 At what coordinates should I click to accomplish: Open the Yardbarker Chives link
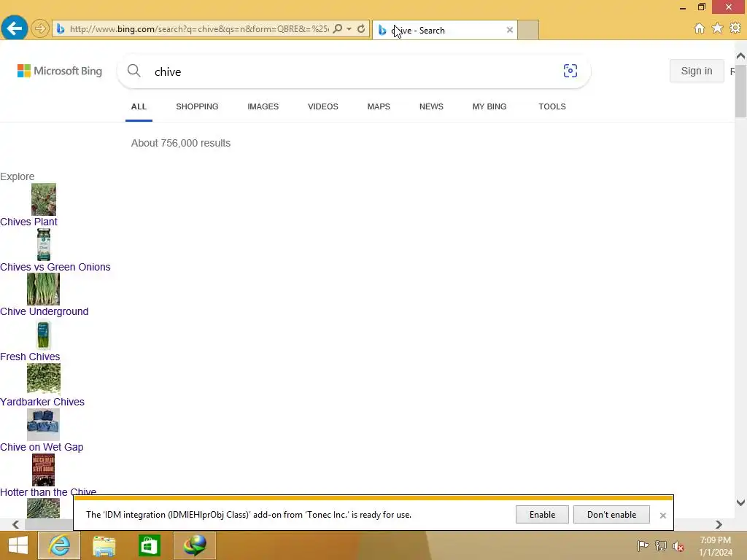point(42,402)
